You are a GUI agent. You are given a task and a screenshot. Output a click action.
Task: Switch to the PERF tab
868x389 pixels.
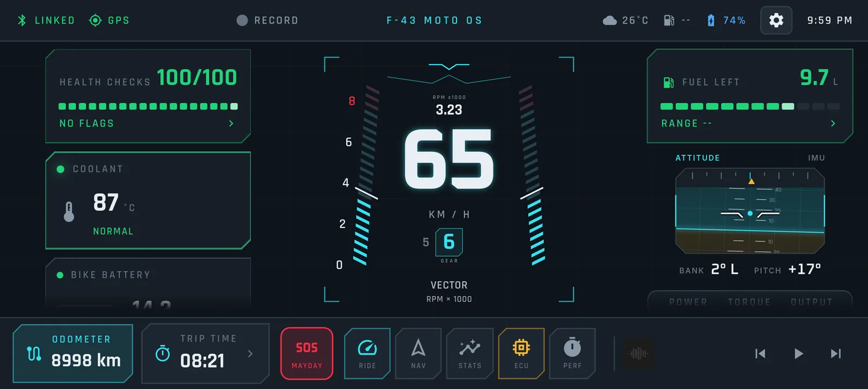pyautogui.click(x=572, y=354)
